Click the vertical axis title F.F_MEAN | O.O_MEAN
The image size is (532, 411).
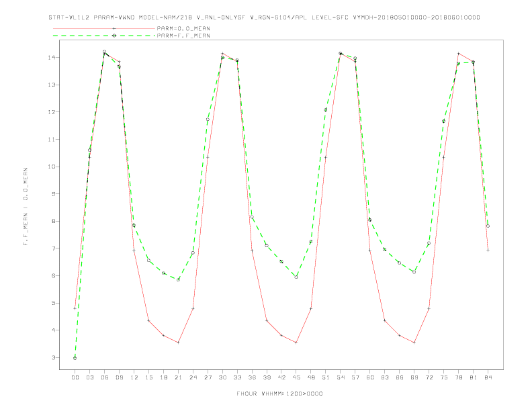[26, 207]
